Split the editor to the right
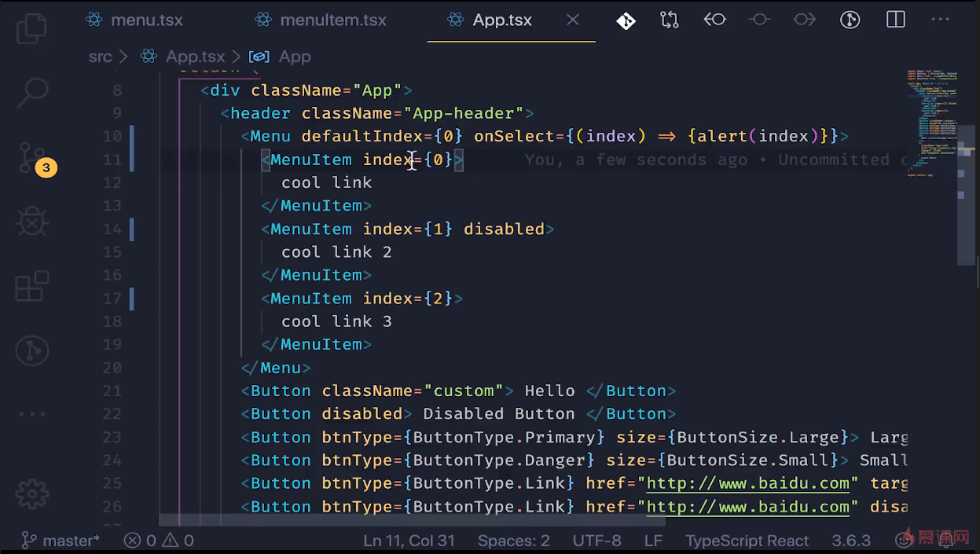Image resolution: width=980 pixels, height=554 pixels. (896, 20)
